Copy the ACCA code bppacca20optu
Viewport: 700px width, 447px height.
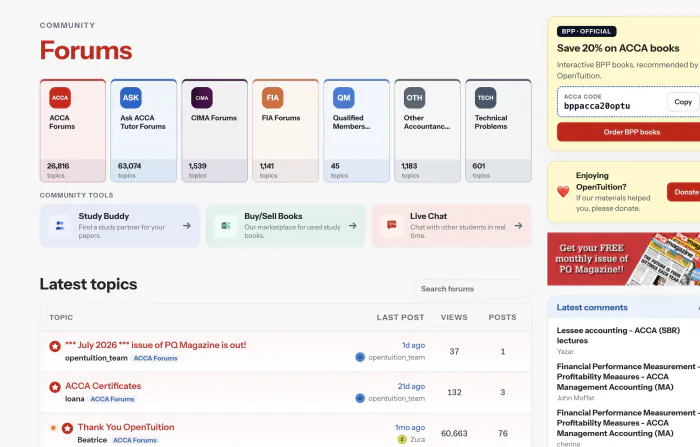click(683, 102)
